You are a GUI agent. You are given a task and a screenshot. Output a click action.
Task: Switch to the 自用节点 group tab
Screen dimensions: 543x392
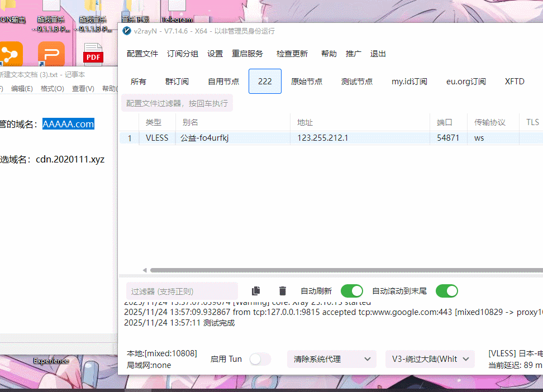pyautogui.click(x=223, y=82)
